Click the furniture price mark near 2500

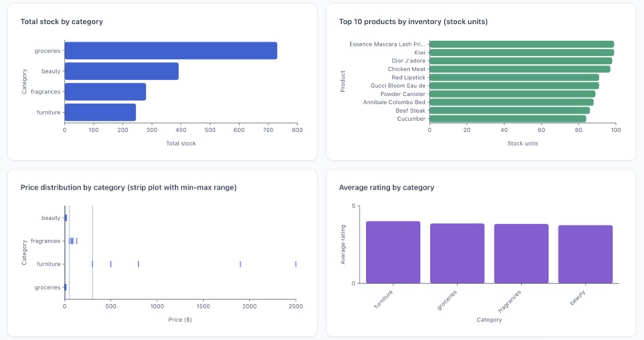(x=296, y=264)
